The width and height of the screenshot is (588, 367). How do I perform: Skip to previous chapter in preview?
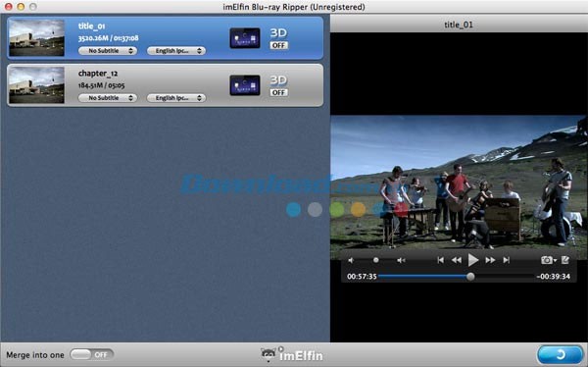(x=441, y=260)
